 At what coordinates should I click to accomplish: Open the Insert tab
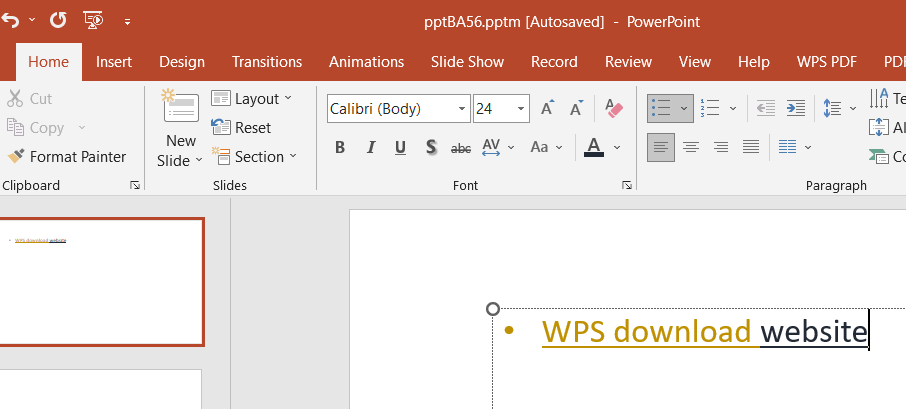pos(114,62)
